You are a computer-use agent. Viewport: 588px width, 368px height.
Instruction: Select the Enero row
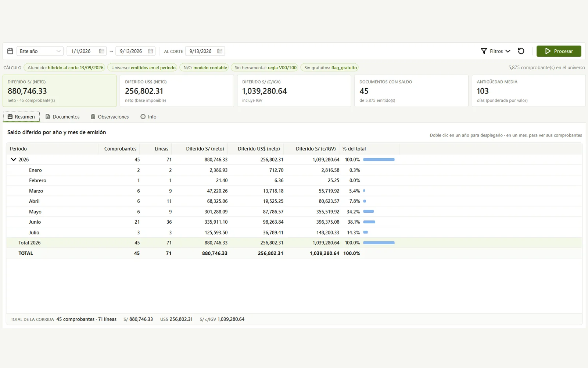[294, 170]
